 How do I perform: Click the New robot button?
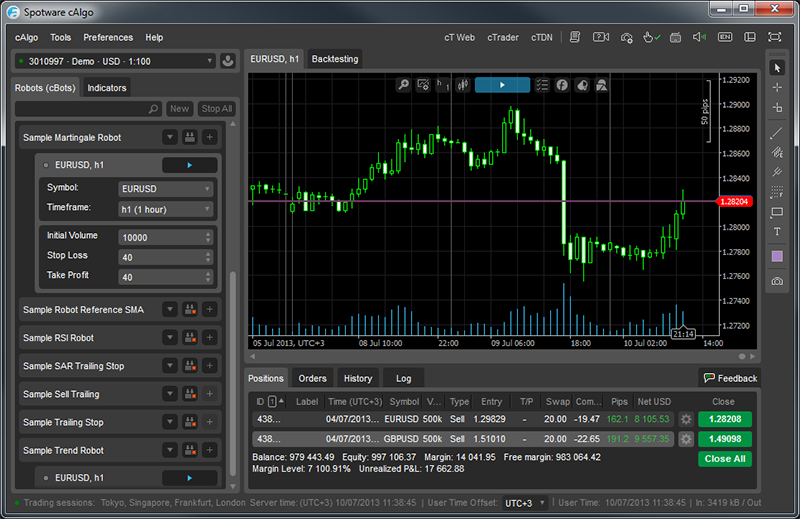tap(179, 109)
